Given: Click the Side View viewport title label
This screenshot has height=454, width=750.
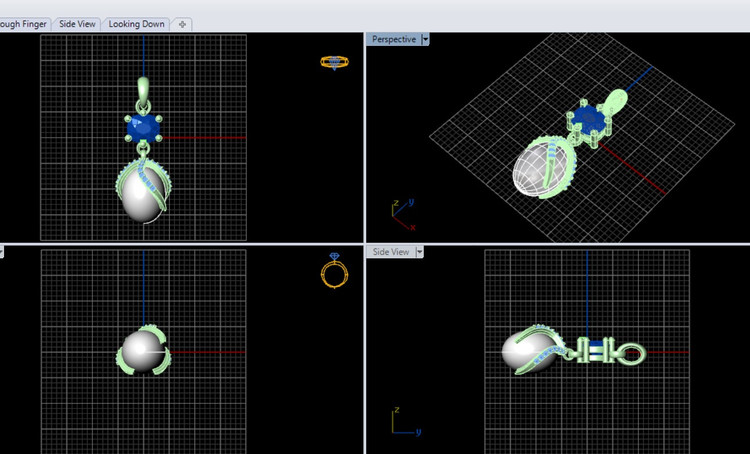Looking at the screenshot, I should point(391,252).
